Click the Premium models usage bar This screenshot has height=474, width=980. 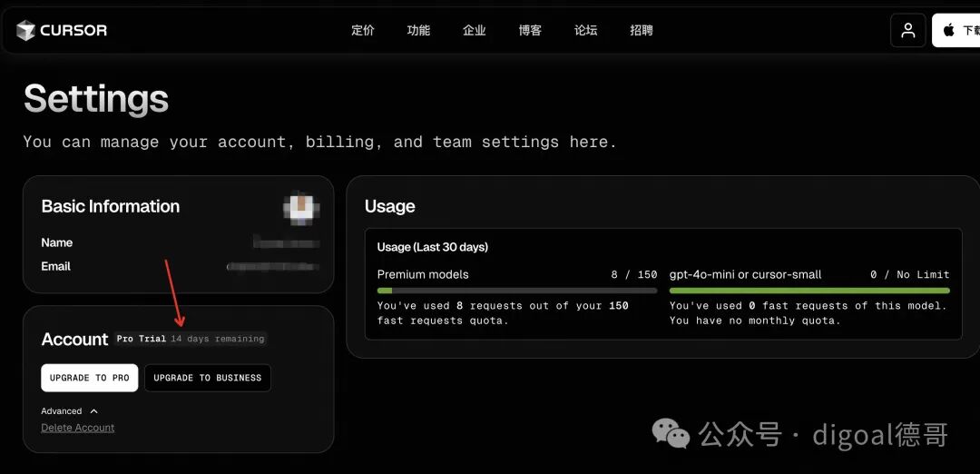[517, 291]
